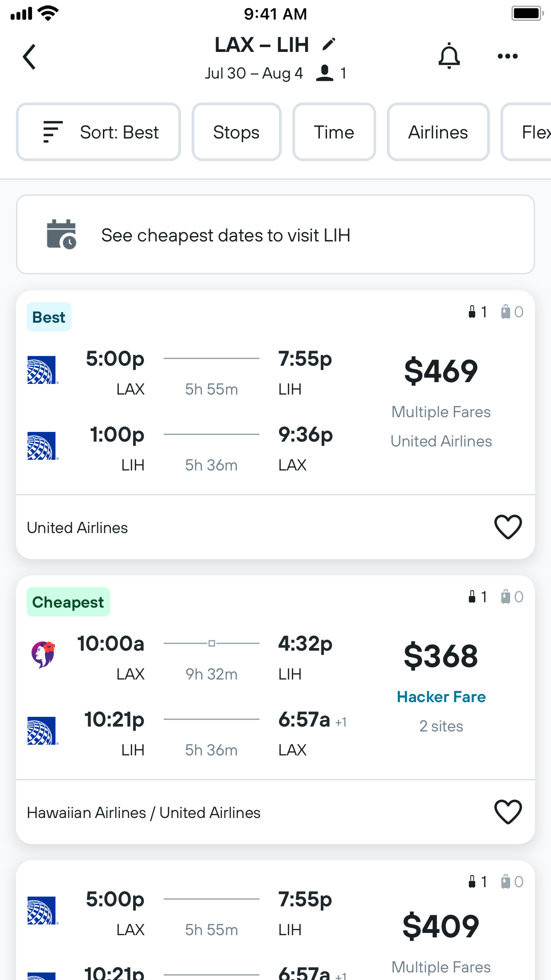The height and width of the screenshot is (980, 551).
Task: Tap the Hacker Fare link
Action: (441, 697)
